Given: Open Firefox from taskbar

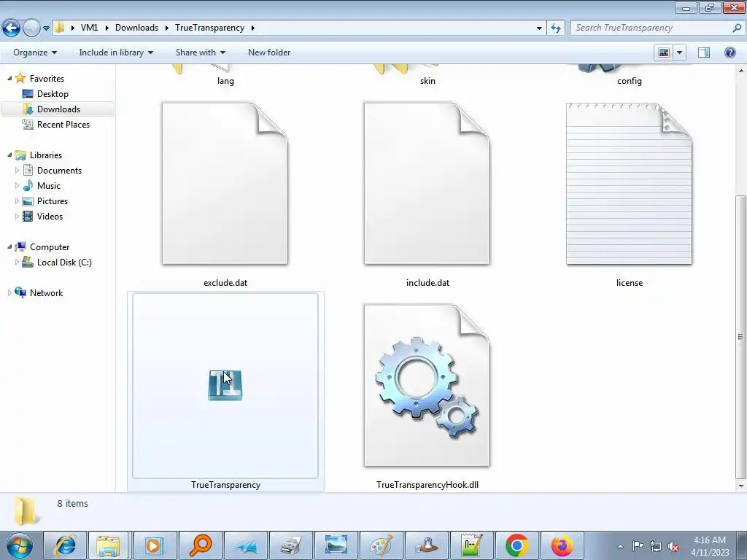Looking at the screenshot, I should coord(562,545).
